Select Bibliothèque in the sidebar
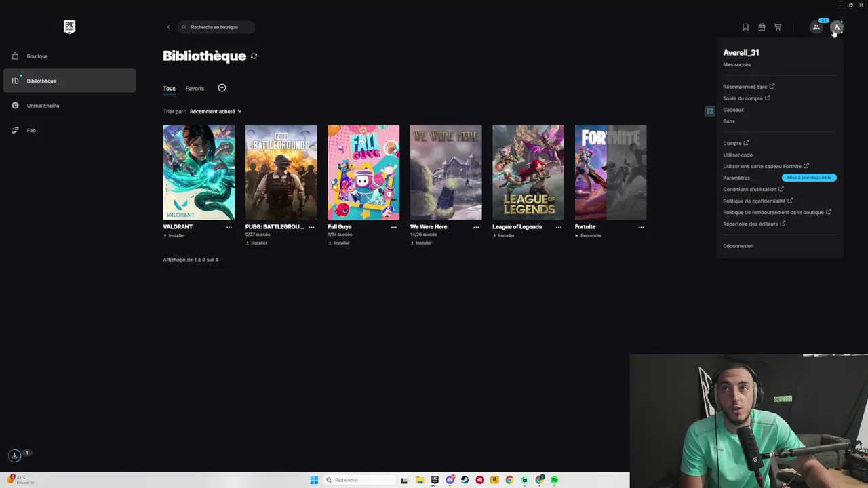The width and height of the screenshot is (868, 488). click(69, 81)
